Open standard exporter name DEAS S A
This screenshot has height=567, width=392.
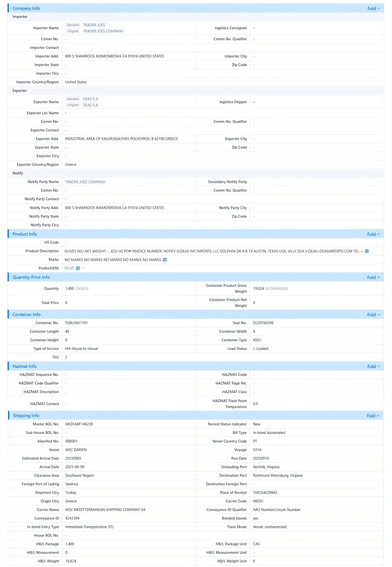tap(90, 99)
